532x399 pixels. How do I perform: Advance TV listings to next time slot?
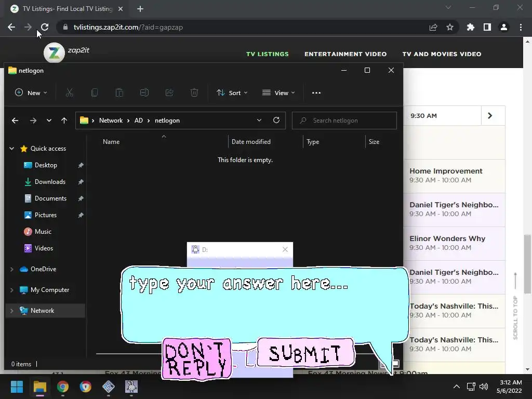click(489, 116)
